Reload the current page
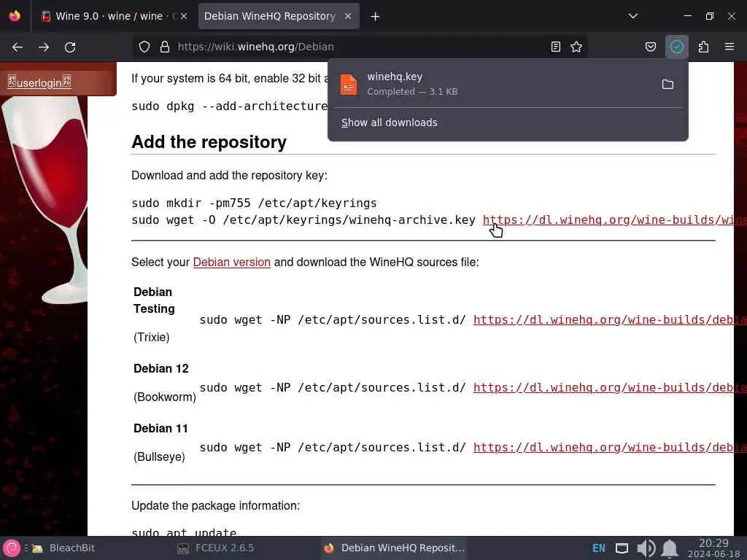This screenshot has height=560, width=747. [x=70, y=47]
